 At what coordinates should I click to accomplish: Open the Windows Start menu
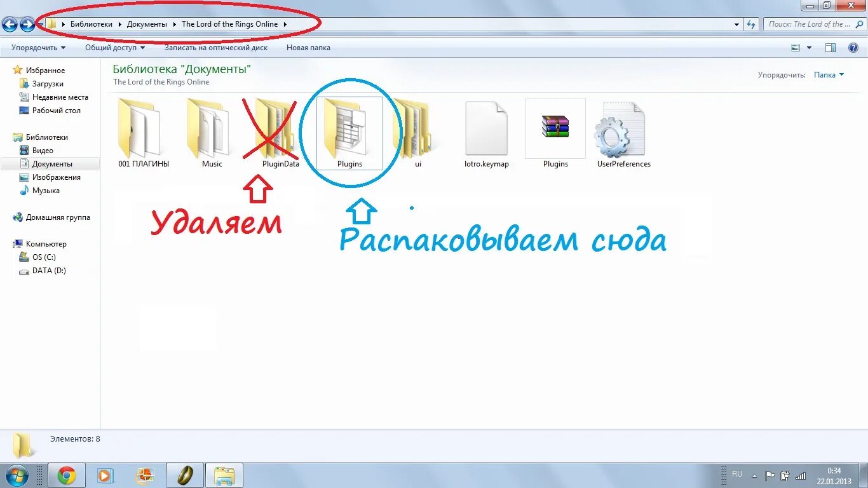point(16,475)
